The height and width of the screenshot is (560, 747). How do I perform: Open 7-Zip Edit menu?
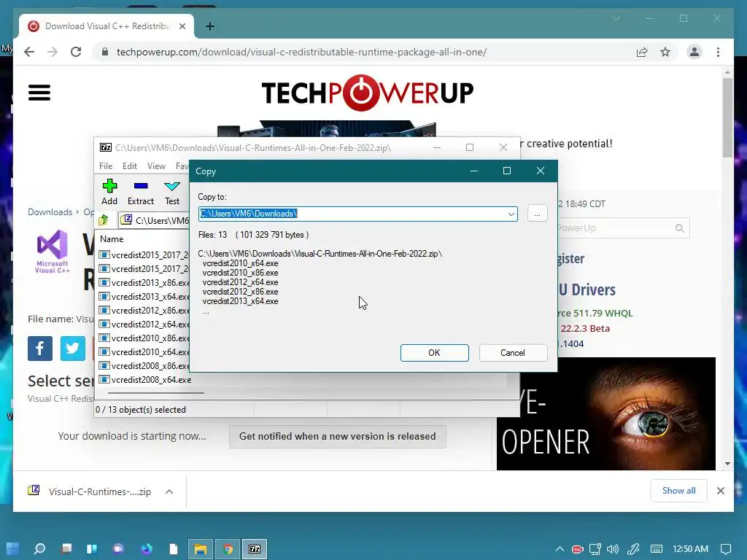[130, 166]
